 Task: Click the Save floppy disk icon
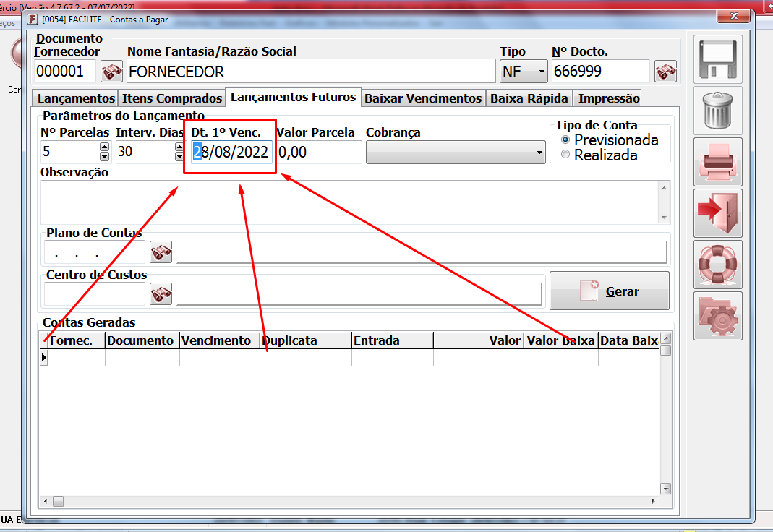coord(717,59)
